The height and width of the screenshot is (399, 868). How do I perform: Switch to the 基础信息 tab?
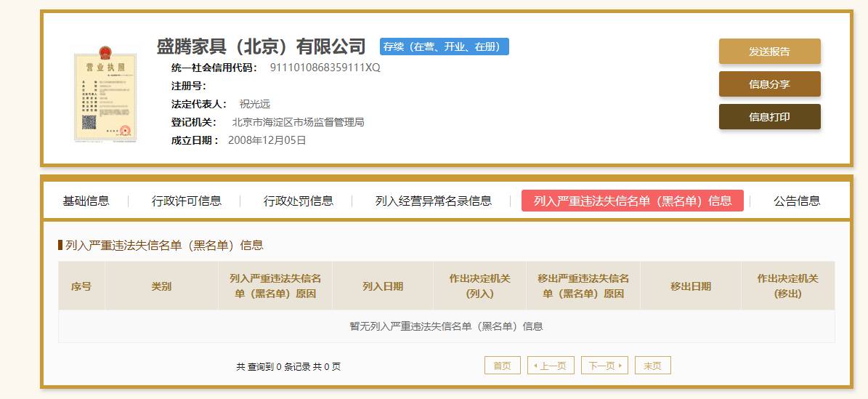(86, 201)
